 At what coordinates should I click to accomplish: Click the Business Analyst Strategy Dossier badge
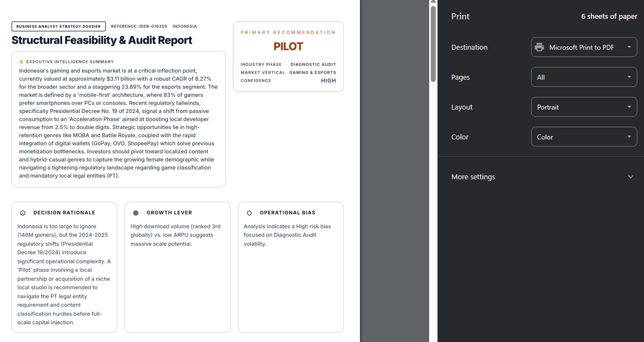click(58, 26)
